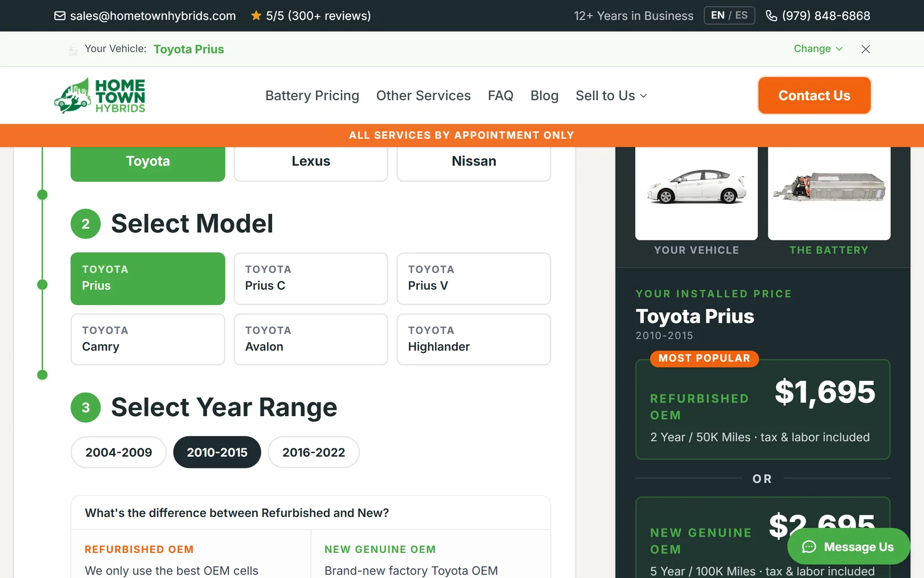
Task: Choose the Toyota Prius model card
Action: click(148, 278)
